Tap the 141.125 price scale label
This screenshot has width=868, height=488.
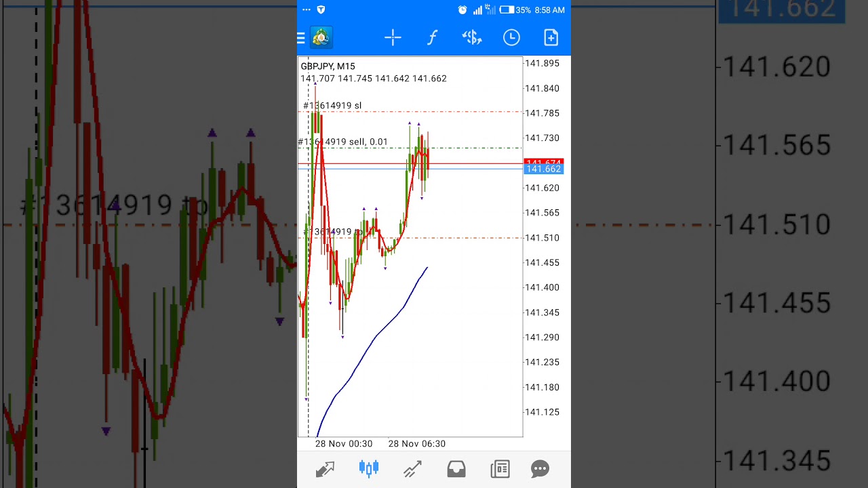coord(542,412)
